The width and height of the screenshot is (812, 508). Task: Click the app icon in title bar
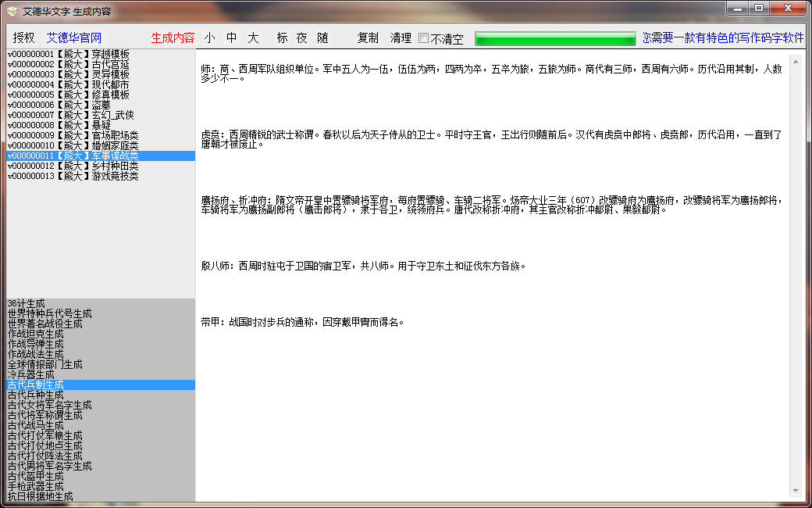click(x=12, y=11)
